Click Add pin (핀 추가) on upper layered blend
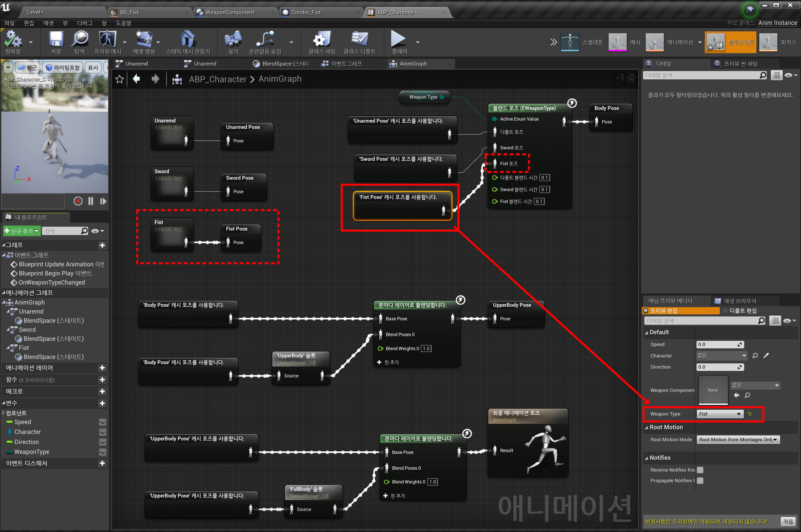Image resolution: width=801 pixels, height=532 pixels. 388,362
